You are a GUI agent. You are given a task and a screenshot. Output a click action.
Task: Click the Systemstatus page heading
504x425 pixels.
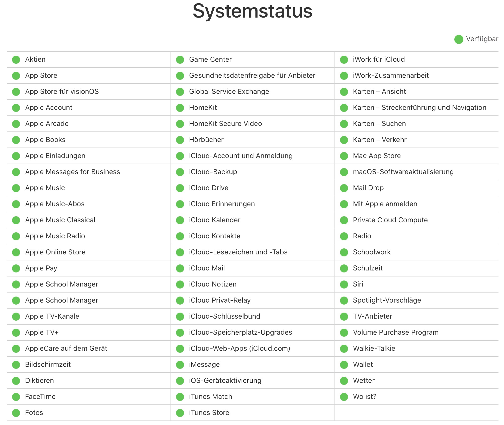(252, 11)
